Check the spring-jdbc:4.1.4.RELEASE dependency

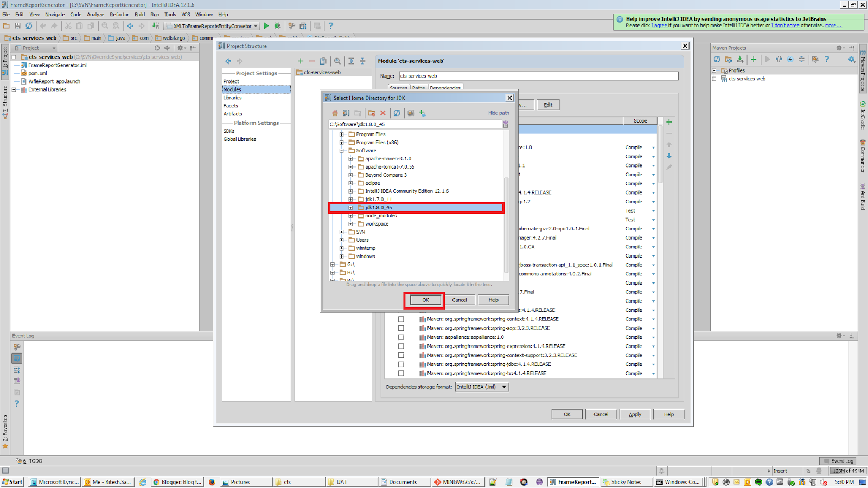(401, 364)
